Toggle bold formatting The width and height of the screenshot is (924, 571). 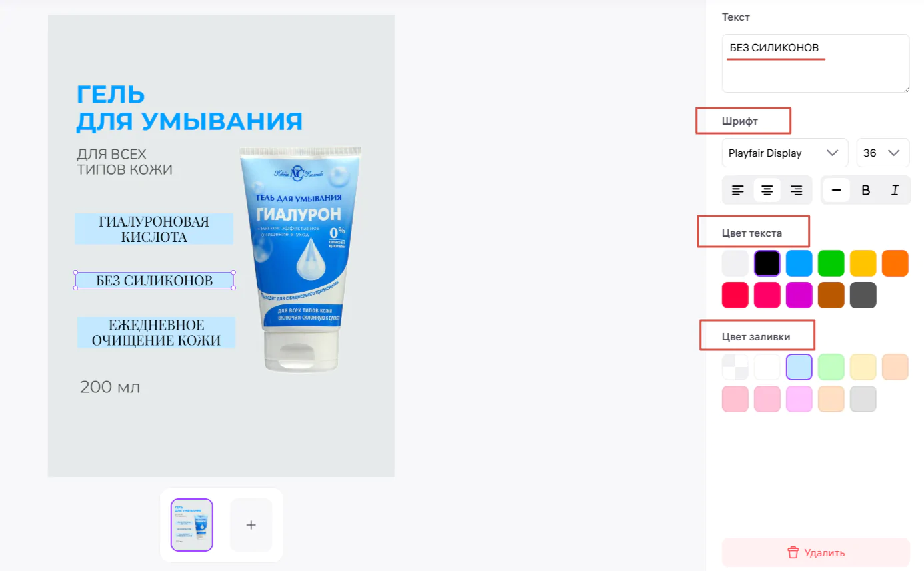(x=866, y=191)
